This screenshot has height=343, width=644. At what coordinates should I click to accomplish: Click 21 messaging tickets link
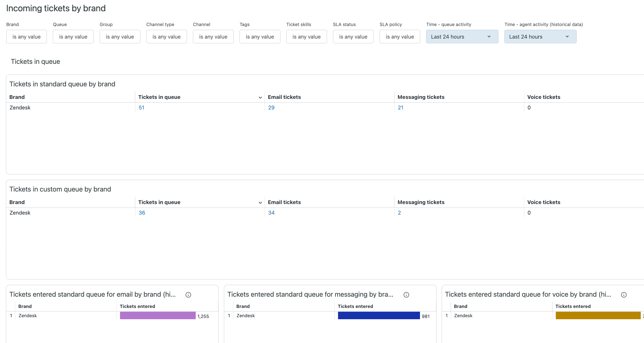pos(400,108)
